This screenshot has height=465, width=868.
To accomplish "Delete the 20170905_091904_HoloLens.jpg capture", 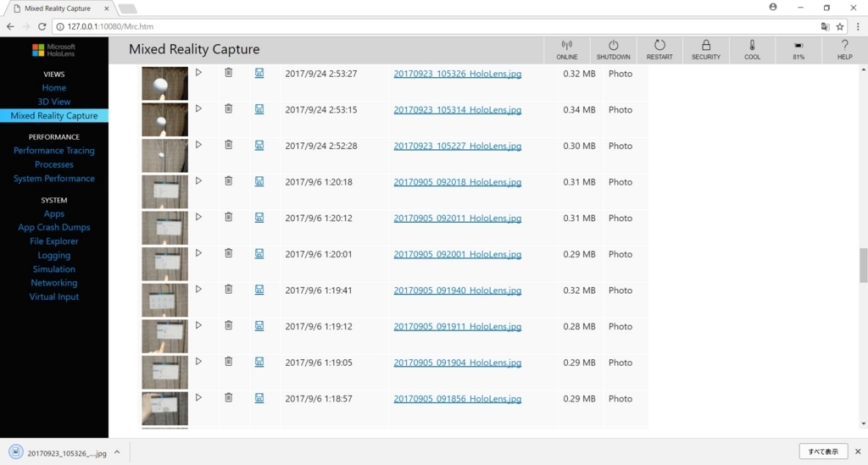I will coord(229,361).
